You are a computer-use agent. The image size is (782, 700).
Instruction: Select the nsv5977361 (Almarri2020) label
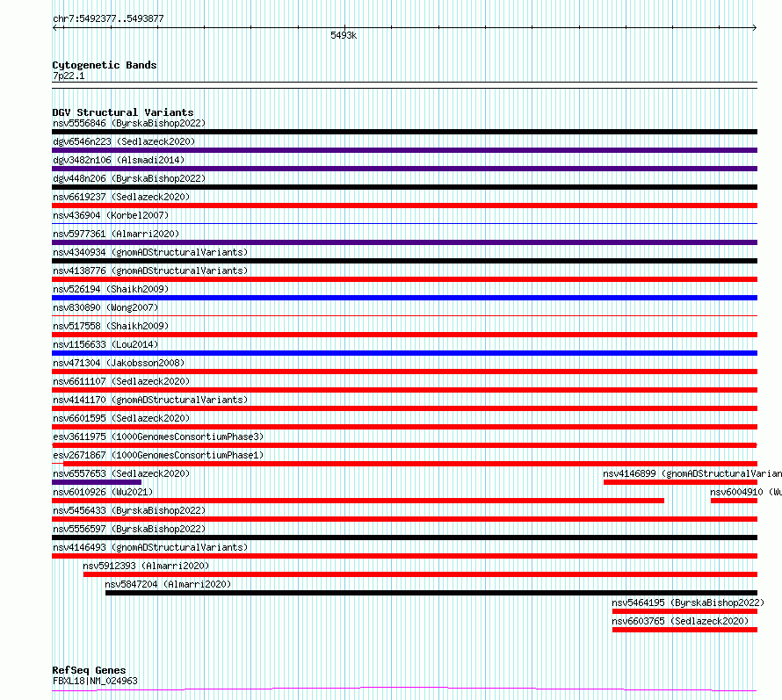point(116,234)
